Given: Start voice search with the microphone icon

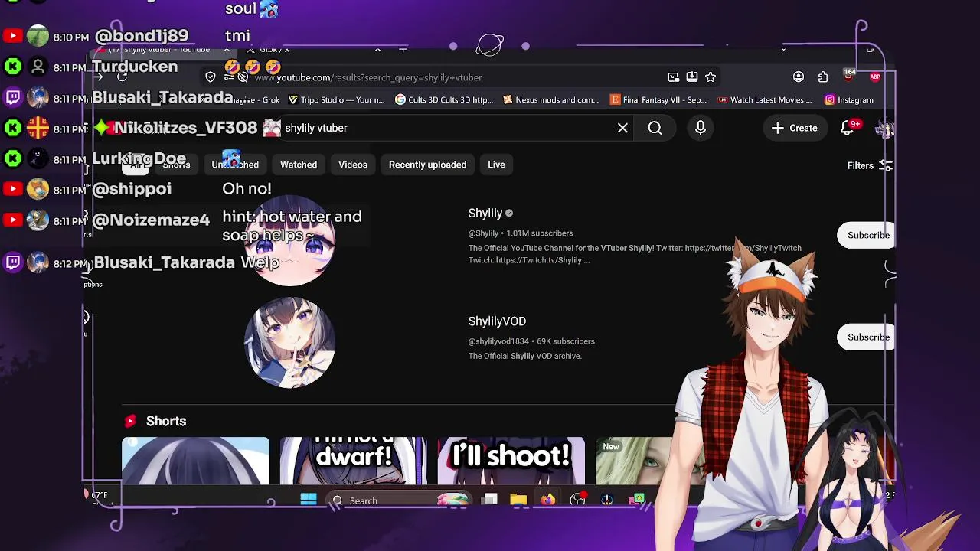Looking at the screenshot, I should (701, 128).
